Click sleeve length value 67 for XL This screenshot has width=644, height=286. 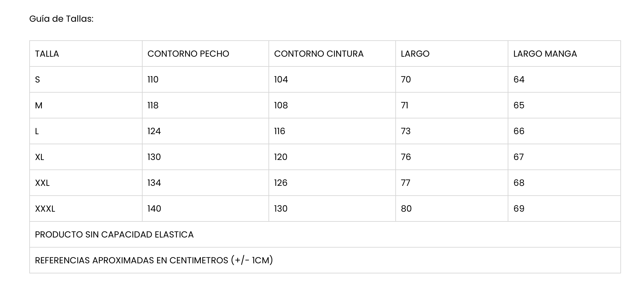click(518, 157)
